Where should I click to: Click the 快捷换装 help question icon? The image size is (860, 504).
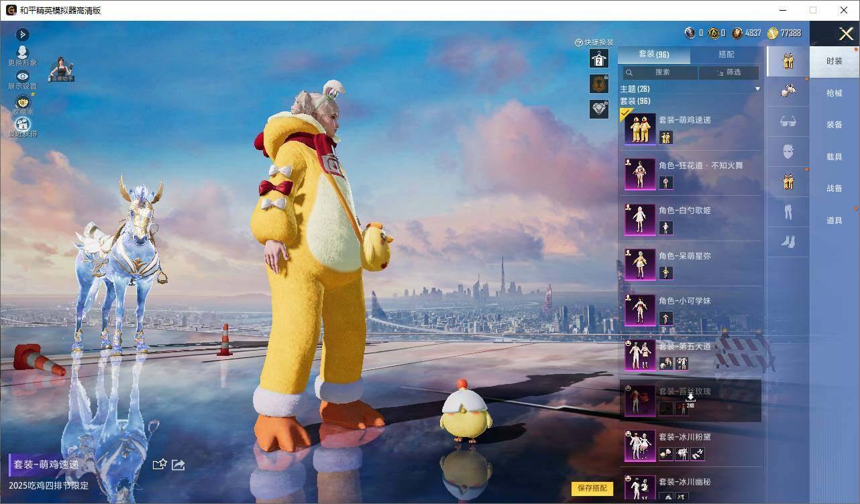[x=578, y=42]
